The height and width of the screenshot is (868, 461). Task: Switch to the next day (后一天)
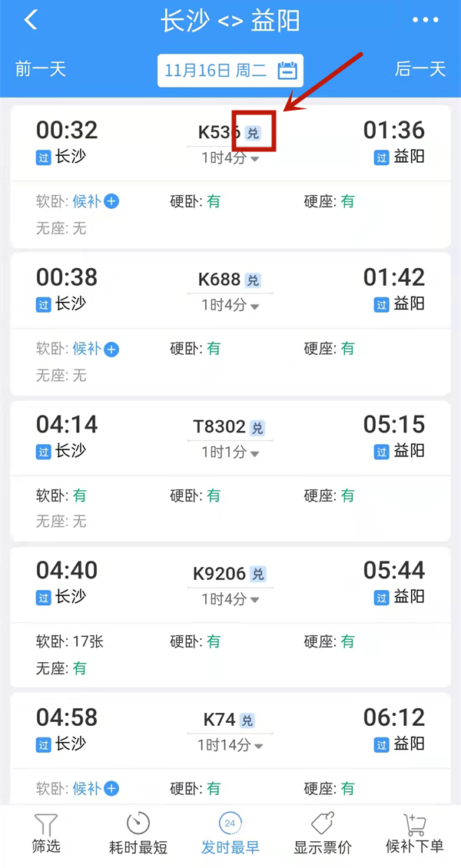pos(420,70)
